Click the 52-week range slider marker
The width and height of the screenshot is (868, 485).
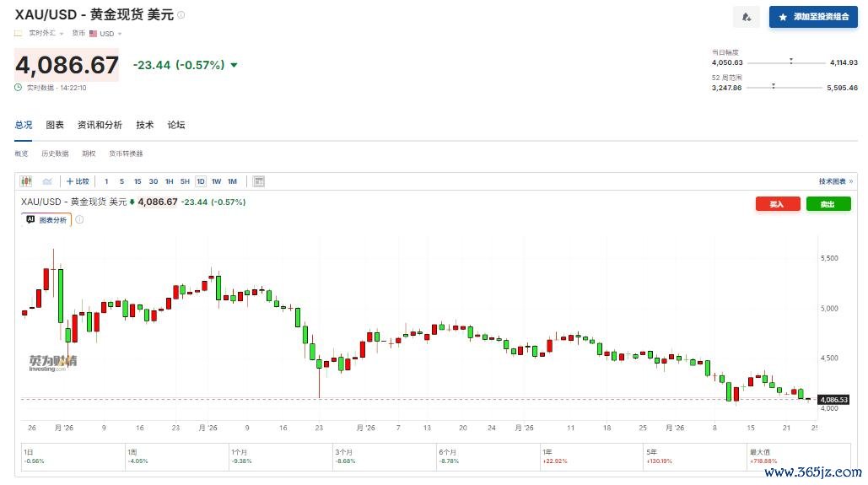click(x=774, y=86)
